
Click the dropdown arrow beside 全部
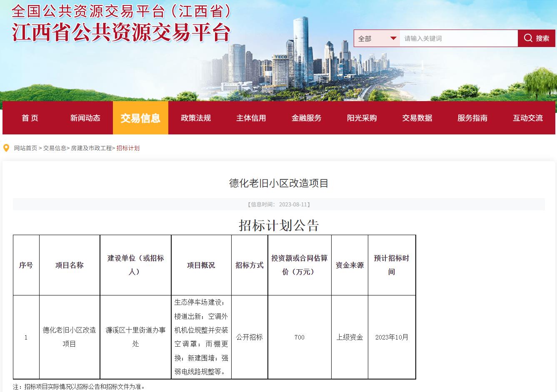coord(393,38)
